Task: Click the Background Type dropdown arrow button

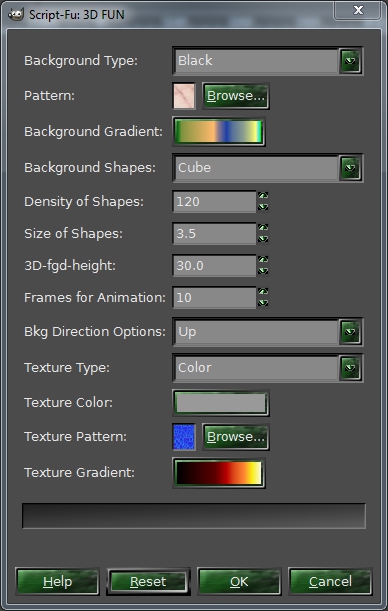Action: [x=350, y=60]
